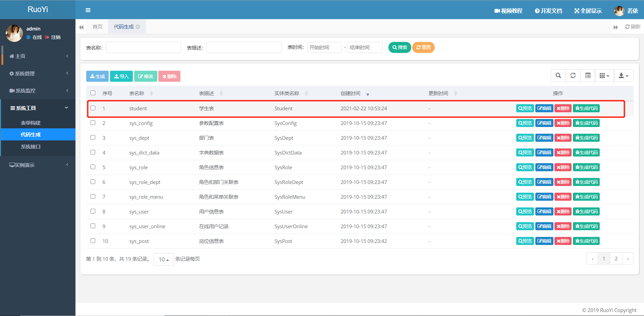Viewport: 644px width, 316px height.
Task: Click the red 删除 toolbar button
Action: point(169,76)
